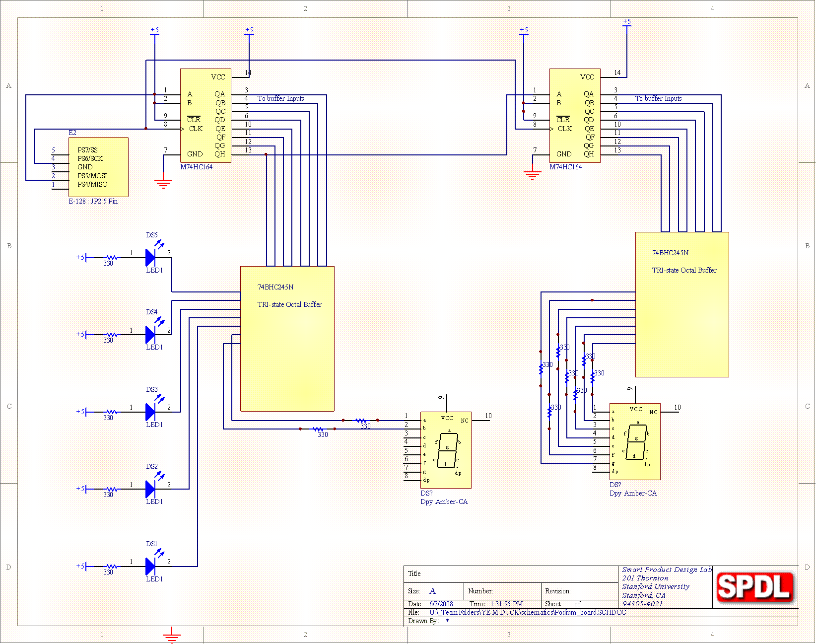This screenshot has width=816, height=644.
Task: Pick the 330 resistor beside DS4 LED
Action: pos(111,335)
